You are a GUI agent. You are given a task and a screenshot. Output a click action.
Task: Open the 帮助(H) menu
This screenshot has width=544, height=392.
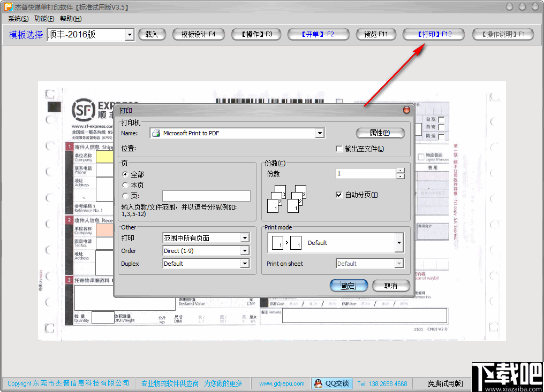click(x=71, y=19)
